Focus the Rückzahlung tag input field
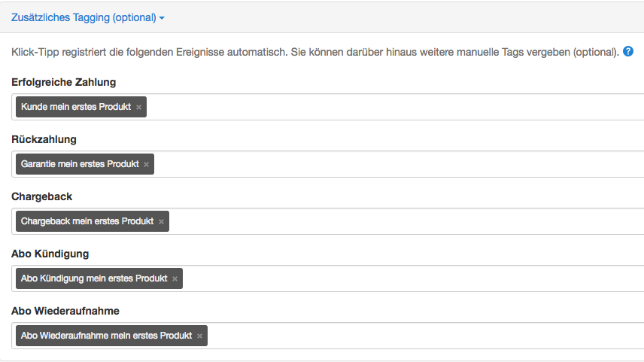Screen dimensions: 644x362 coord(399,164)
